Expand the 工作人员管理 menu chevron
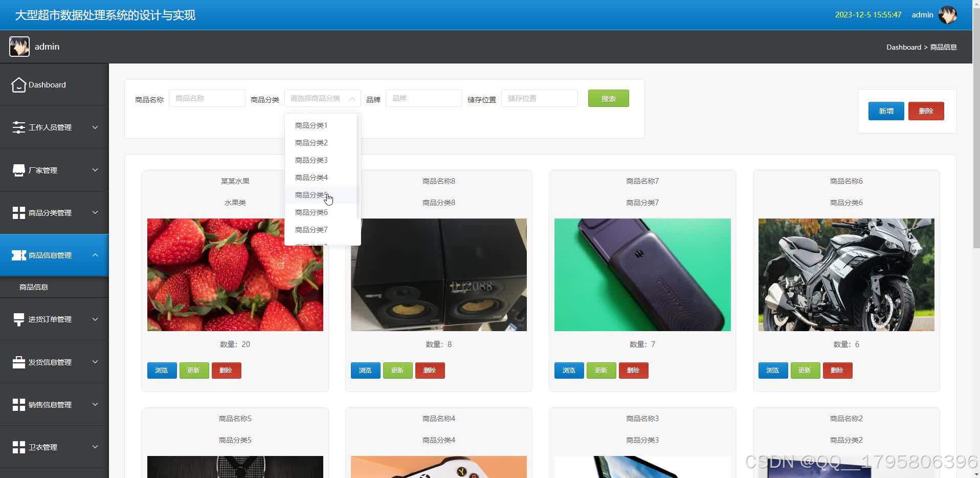The image size is (980, 478). pyautogui.click(x=95, y=127)
